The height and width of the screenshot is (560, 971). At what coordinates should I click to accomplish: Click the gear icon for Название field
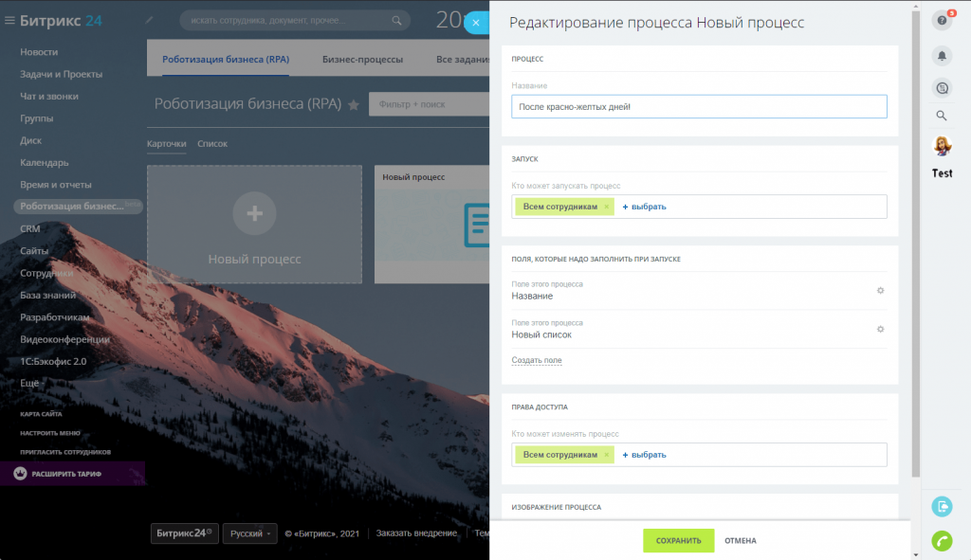(x=880, y=290)
